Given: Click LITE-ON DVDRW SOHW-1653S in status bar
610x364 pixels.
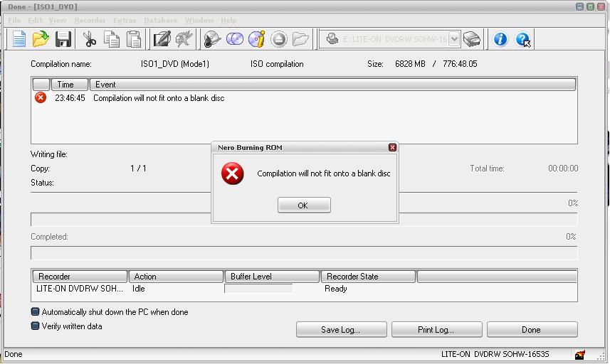Looking at the screenshot, I should pos(495,354).
